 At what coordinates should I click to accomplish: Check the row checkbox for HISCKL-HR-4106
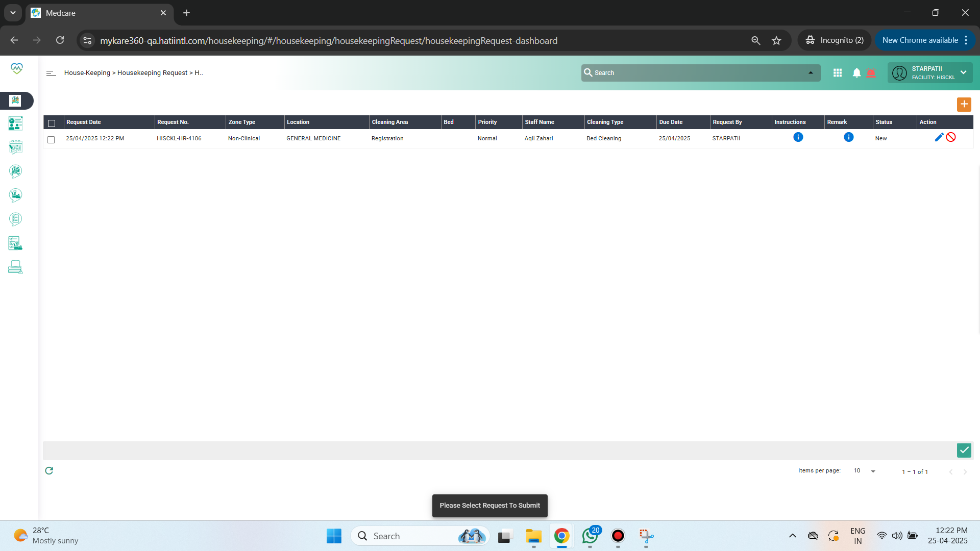[x=51, y=139]
